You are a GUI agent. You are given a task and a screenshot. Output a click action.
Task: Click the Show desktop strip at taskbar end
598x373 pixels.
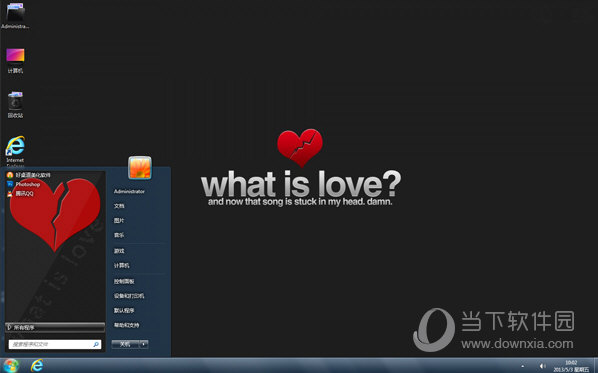595,365
